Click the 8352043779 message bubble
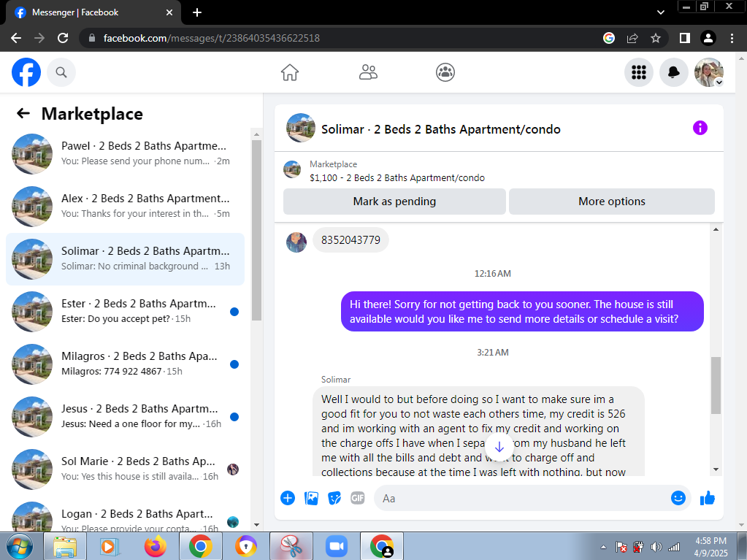Image resolution: width=747 pixels, height=560 pixels. (x=350, y=240)
